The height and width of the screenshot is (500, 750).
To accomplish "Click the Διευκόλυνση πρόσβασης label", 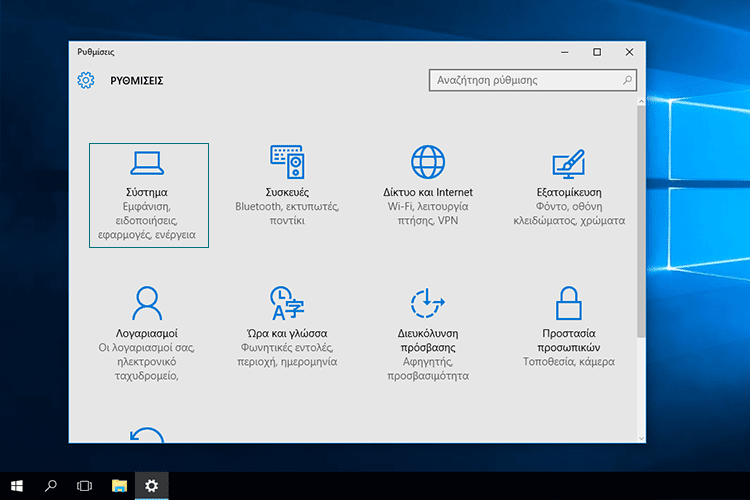I will click(428, 340).
